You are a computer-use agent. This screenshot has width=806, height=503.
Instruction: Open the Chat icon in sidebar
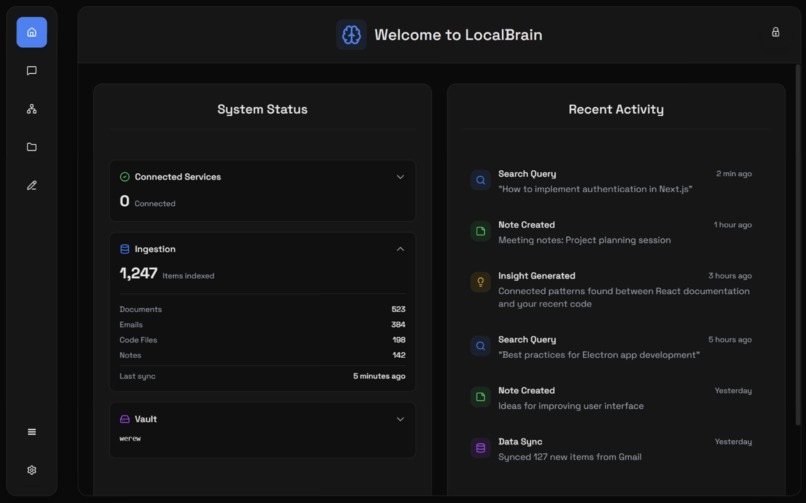coord(31,70)
